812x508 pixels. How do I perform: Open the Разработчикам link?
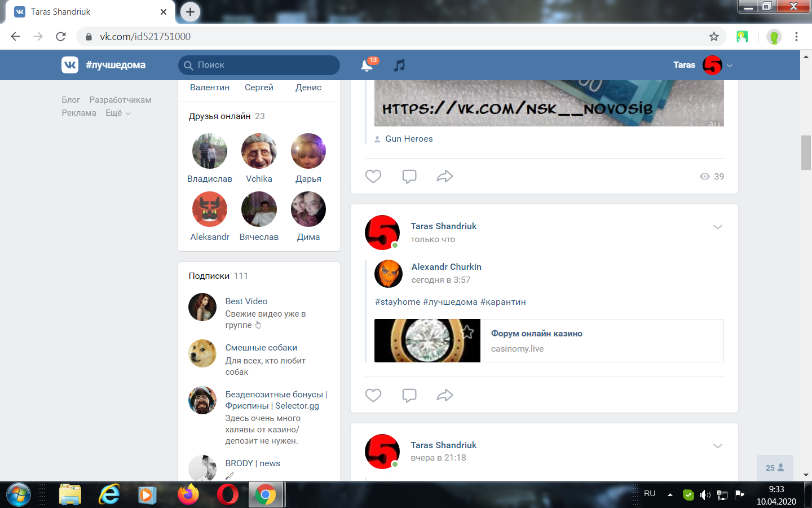point(120,100)
